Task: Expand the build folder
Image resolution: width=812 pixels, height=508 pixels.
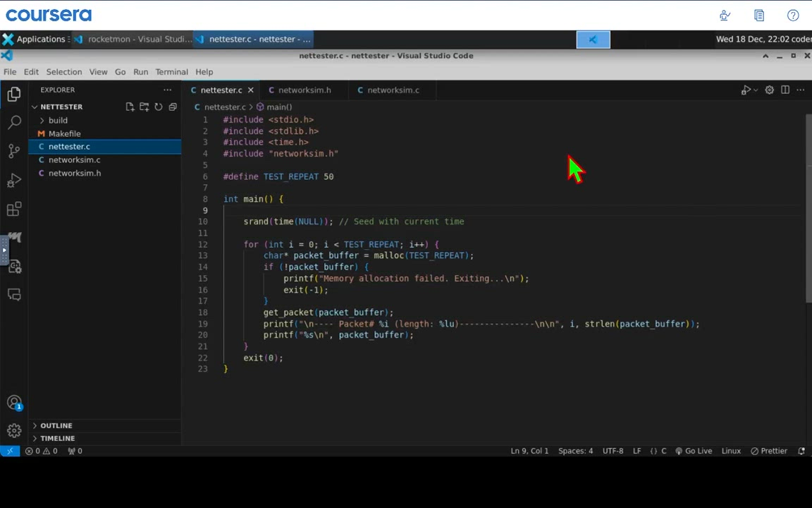Action: point(104,120)
